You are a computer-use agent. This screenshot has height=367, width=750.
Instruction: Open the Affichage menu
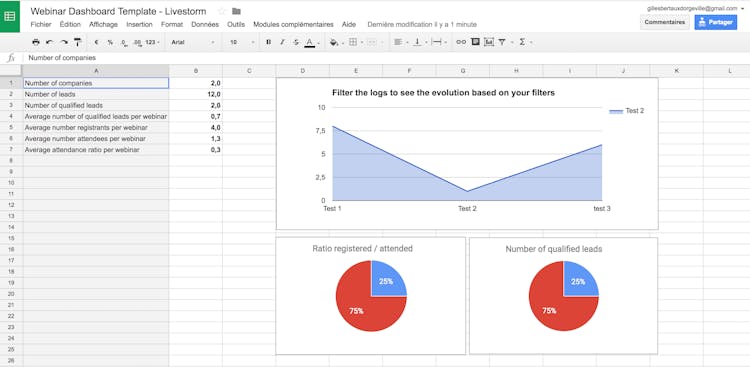pyautogui.click(x=103, y=24)
